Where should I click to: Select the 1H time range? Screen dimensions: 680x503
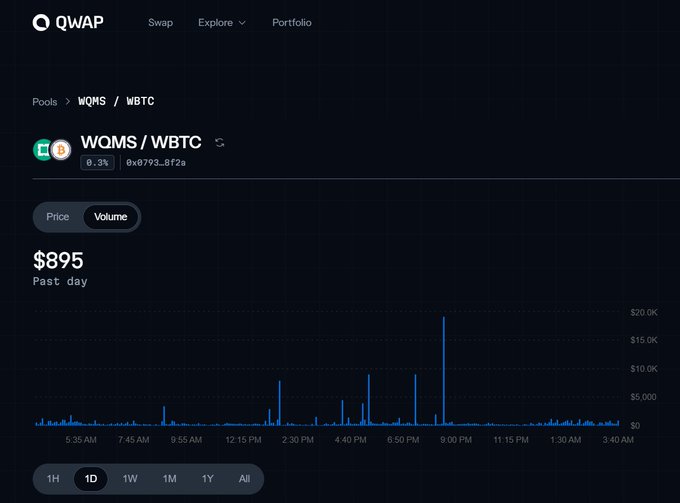coord(53,479)
